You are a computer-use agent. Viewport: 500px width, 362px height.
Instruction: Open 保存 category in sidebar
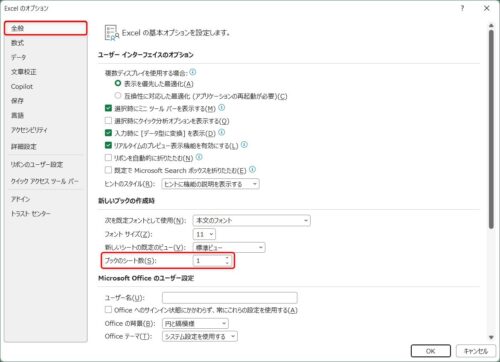(46, 101)
